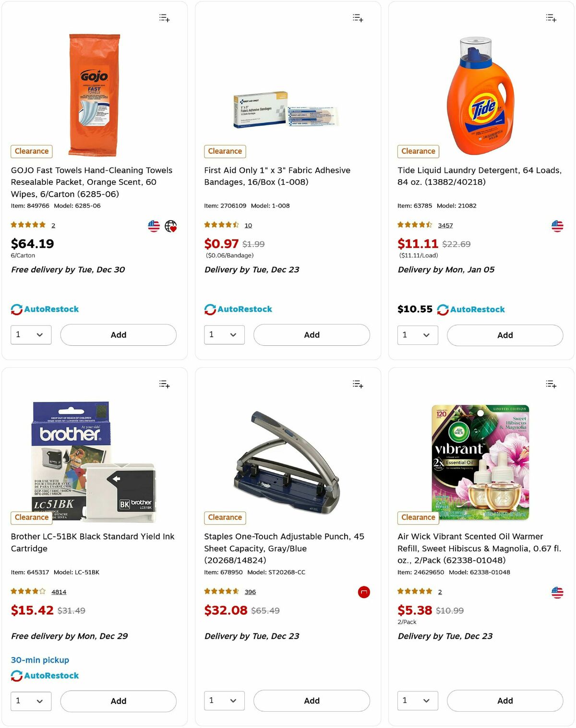Click the globe-with-heart icon on GOJO card
This screenshot has height=728, width=576.
click(171, 226)
